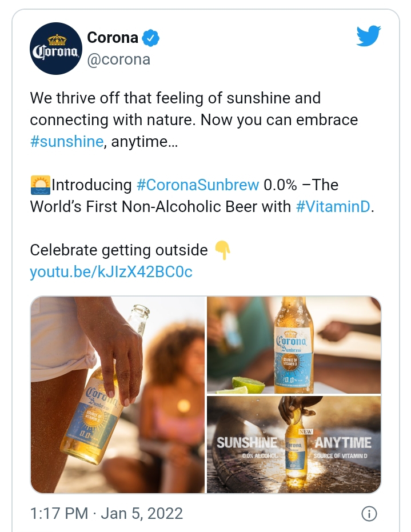Open the Corona display name
The width and height of the screenshot is (411, 532).
point(113,38)
